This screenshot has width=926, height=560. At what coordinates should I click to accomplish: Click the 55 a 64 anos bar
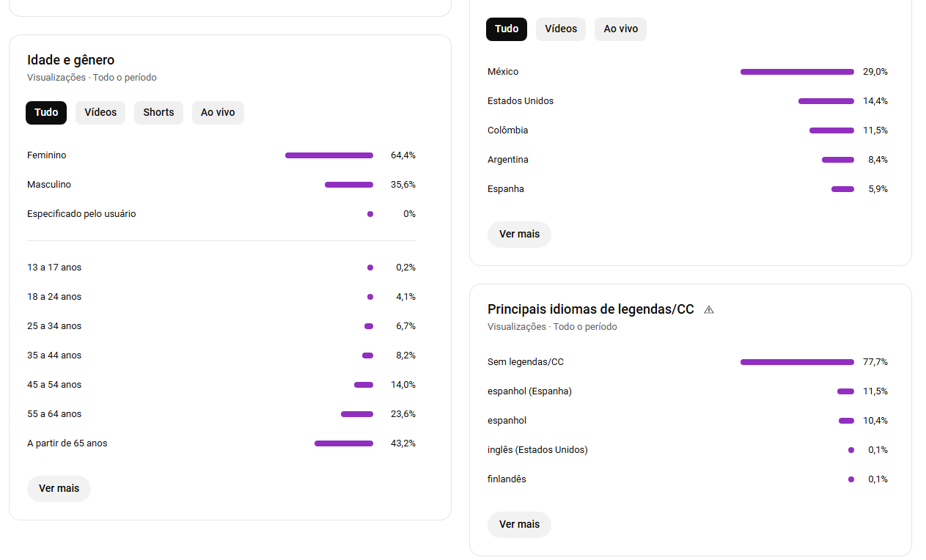point(357,414)
